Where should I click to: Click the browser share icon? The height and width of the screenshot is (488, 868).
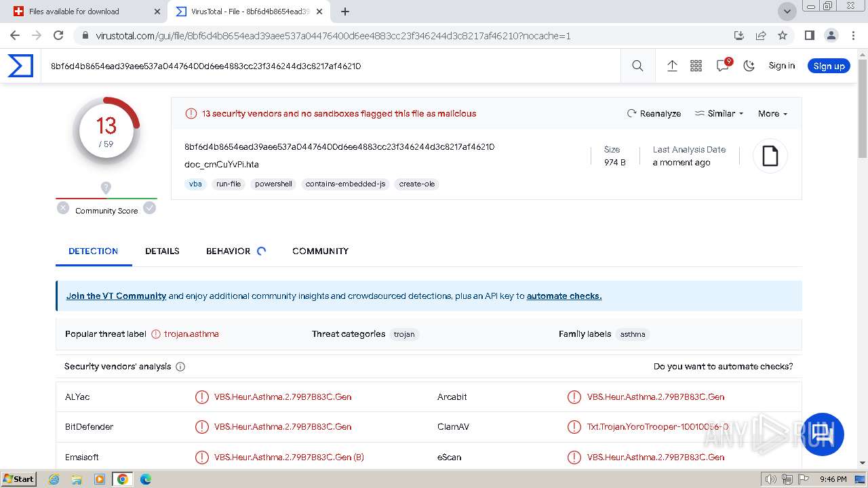[761, 35]
